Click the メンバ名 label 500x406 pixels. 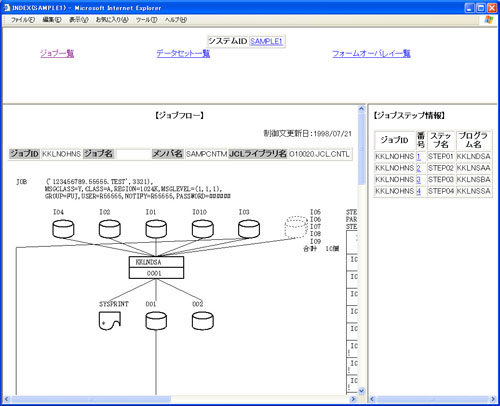(167, 154)
